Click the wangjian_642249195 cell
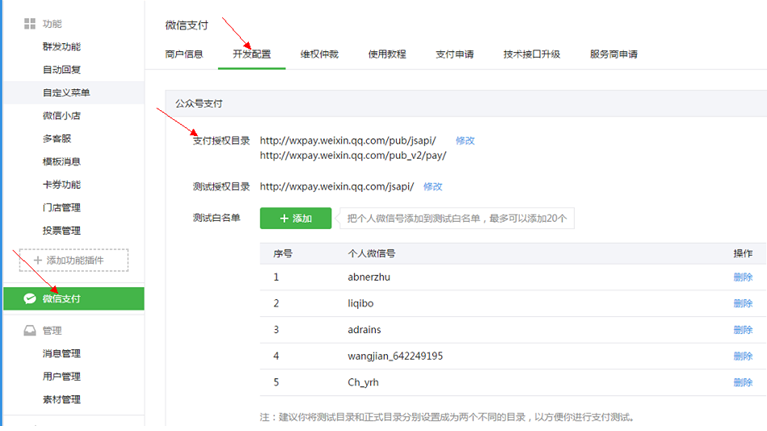Screen dimensions: 767x431 point(395,356)
